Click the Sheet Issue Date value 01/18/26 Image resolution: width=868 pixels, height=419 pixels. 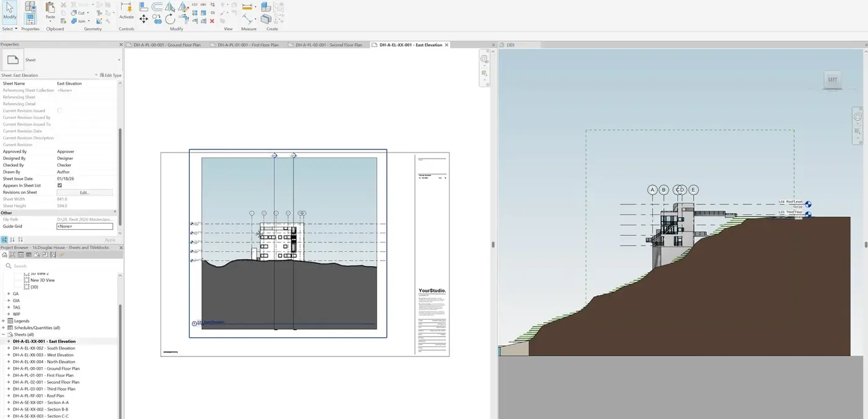point(66,179)
